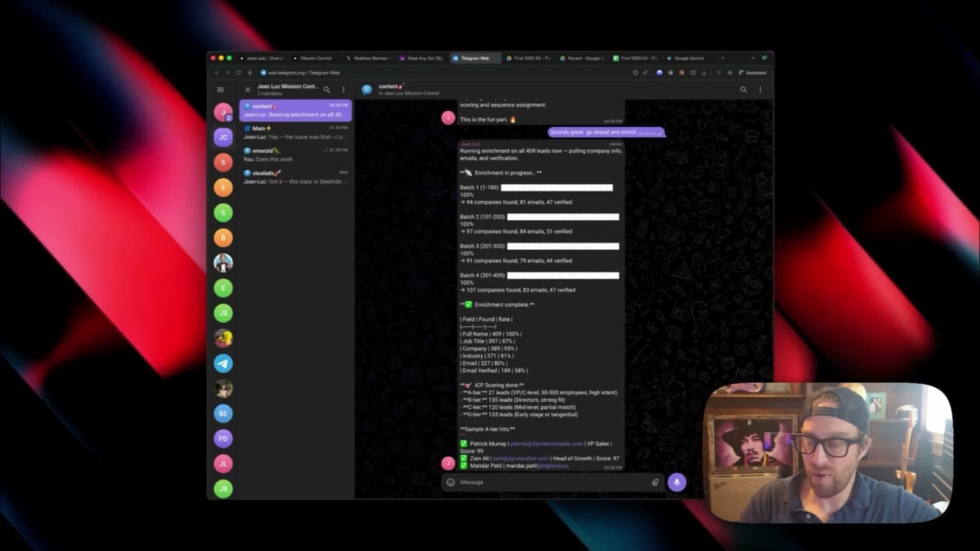
Task: Record a voice message with microphone button
Action: (x=677, y=482)
